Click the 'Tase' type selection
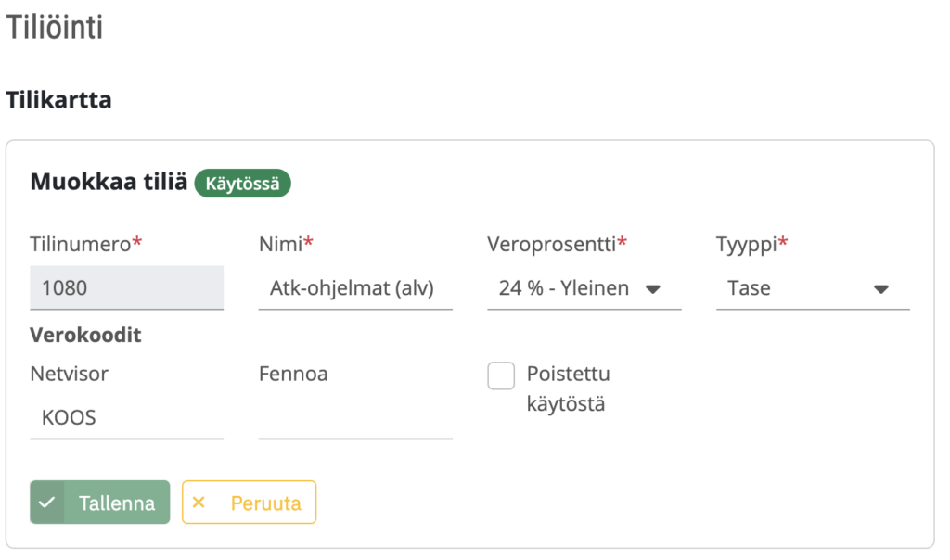Viewport: 950px width, 560px height. pyautogui.click(x=813, y=287)
